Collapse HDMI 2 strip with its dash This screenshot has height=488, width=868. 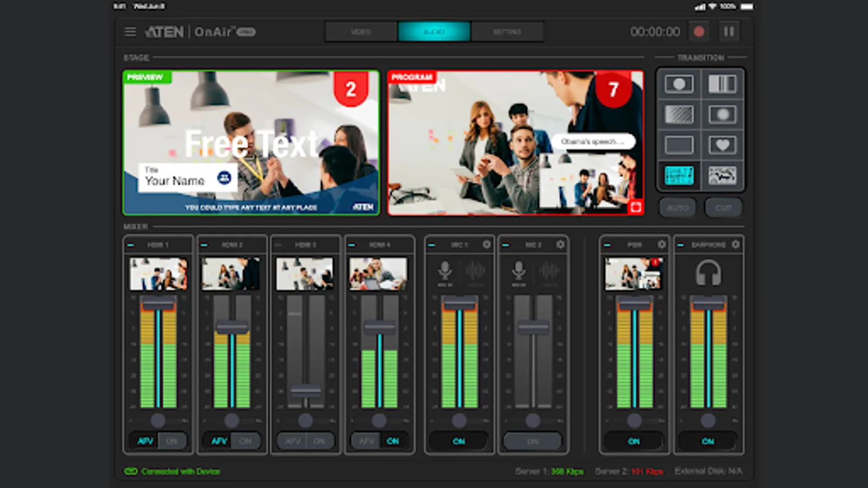[x=204, y=245]
